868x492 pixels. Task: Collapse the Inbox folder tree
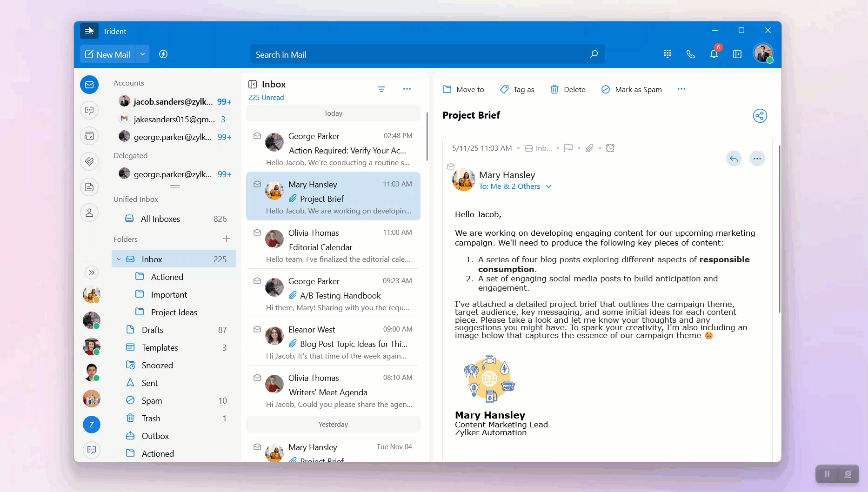click(x=119, y=259)
